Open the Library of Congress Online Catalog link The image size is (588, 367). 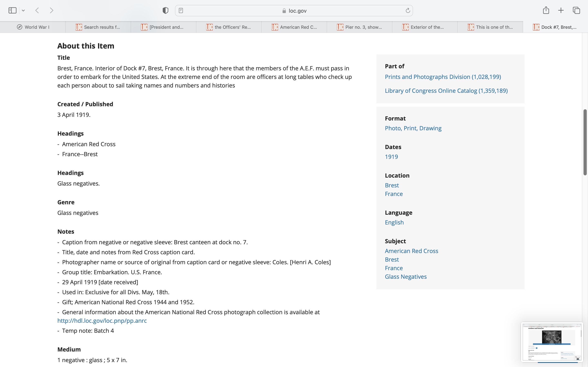click(446, 91)
